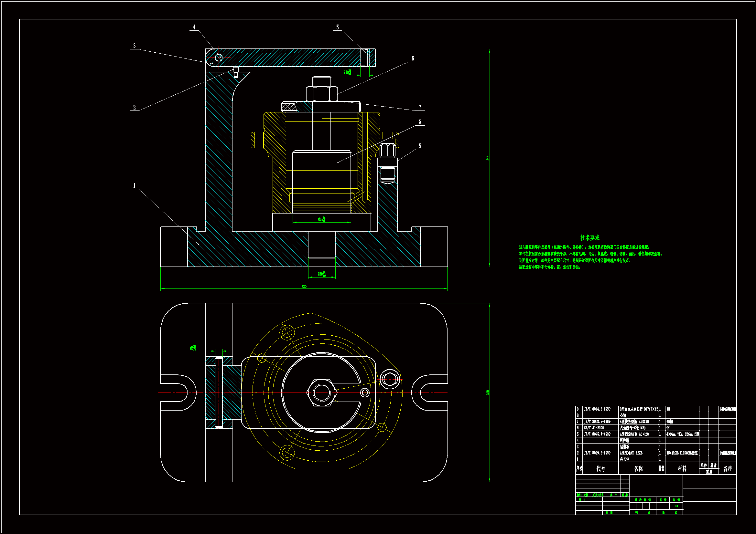The image size is (756, 534).
Task: Select the 200 dimension in the top view
Action: point(488,393)
